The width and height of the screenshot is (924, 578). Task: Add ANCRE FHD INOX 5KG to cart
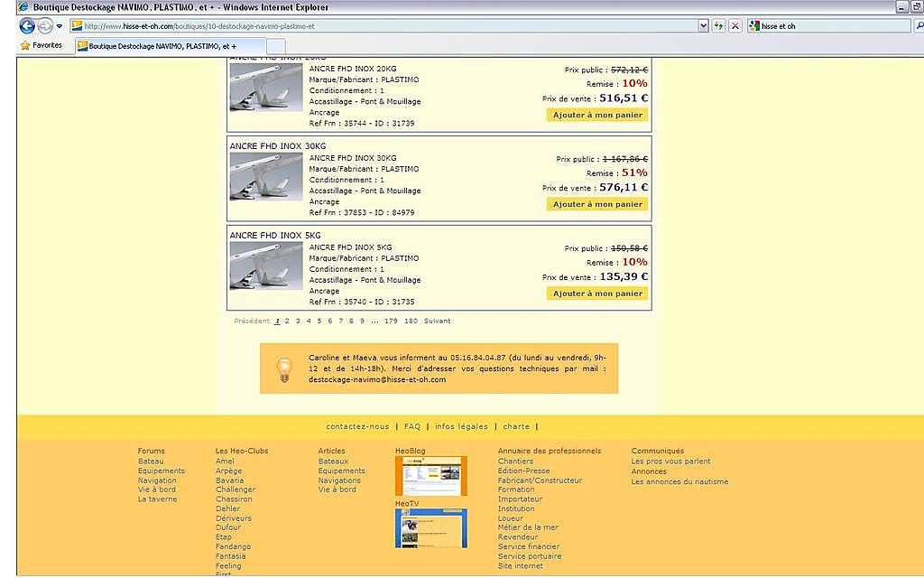click(x=597, y=294)
